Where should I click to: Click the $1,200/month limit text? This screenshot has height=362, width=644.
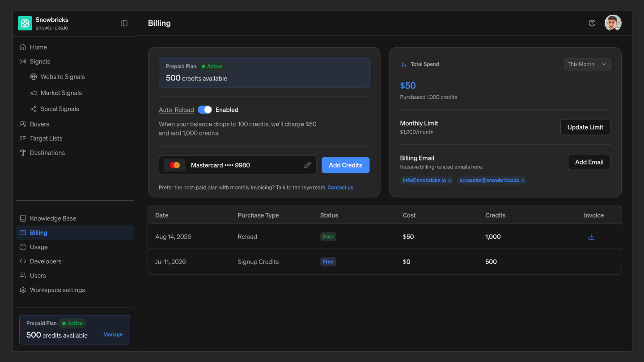click(x=417, y=132)
